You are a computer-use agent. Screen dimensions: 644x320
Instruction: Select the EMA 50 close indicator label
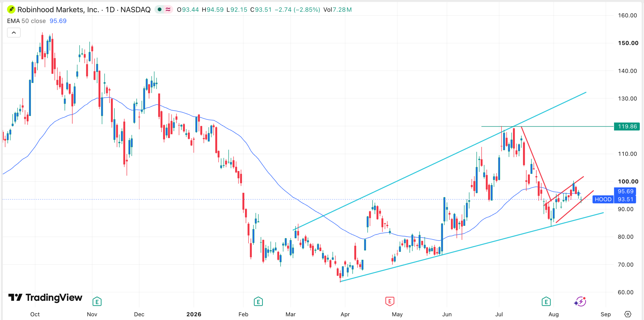[26, 21]
